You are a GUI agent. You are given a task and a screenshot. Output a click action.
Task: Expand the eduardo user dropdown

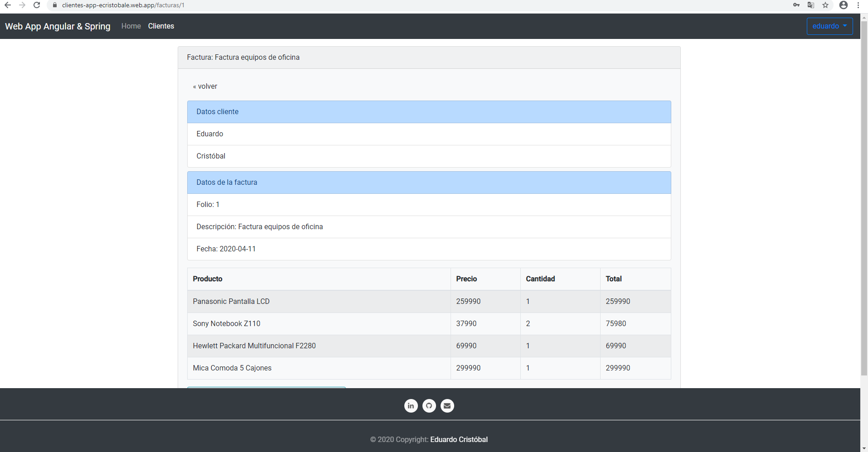click(x=829, y=26)
